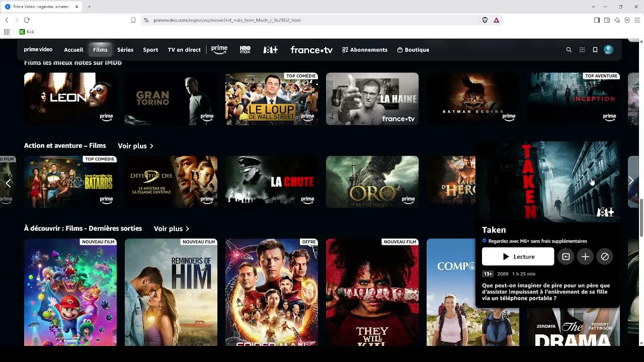
Task: Open the Brave Rewards triangle icon
Action: click(496, 20)
